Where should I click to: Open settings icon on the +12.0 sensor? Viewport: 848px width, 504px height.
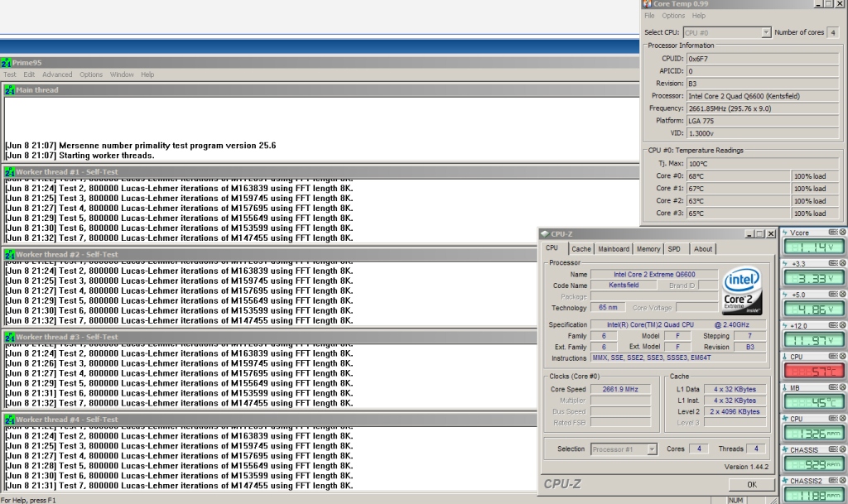[833, 325]
